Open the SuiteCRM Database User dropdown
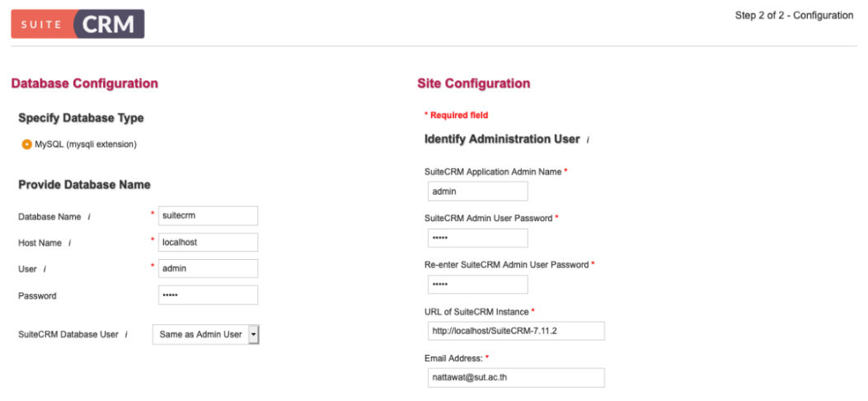 click(x=206, y=334)
